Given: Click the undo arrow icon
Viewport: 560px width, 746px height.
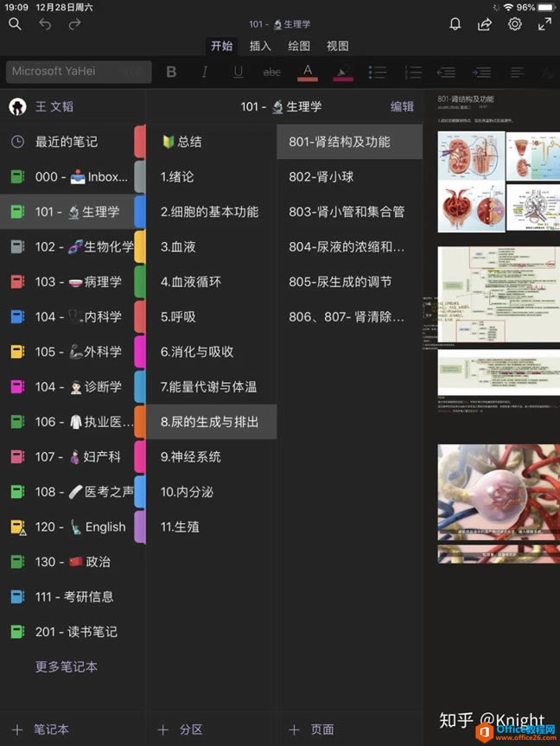Looking at the screenshot, I should coord(45,24).
